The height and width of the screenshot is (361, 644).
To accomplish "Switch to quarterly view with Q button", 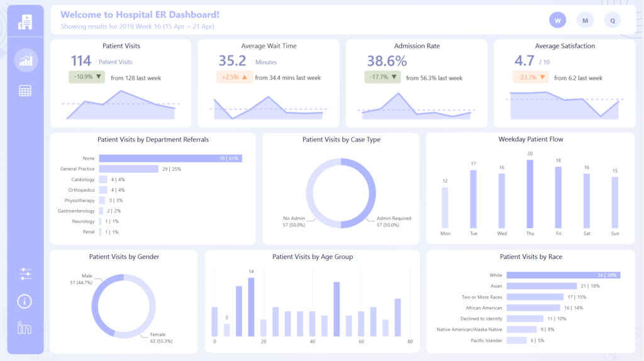I will pos(613,20).
